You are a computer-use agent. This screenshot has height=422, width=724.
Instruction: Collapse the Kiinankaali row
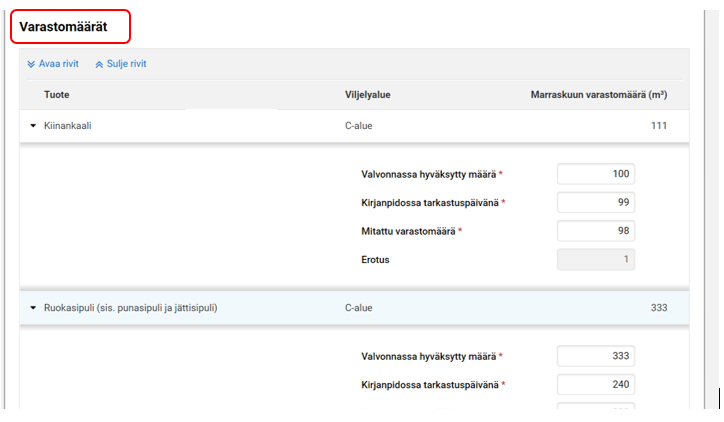[33, 126]
